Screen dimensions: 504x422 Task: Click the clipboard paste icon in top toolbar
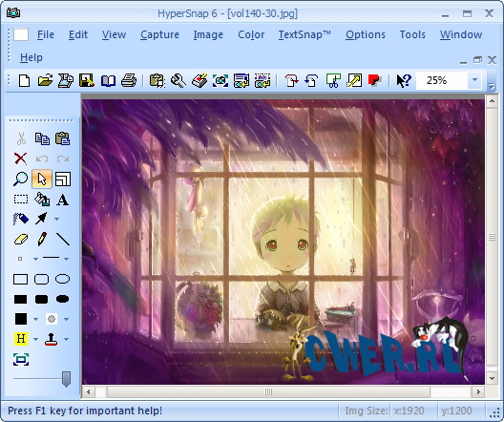point(157,80)
